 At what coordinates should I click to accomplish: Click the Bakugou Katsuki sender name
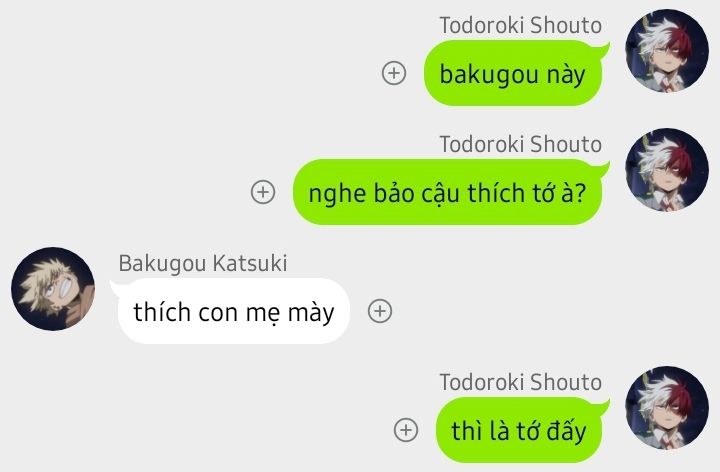[203, 264]
